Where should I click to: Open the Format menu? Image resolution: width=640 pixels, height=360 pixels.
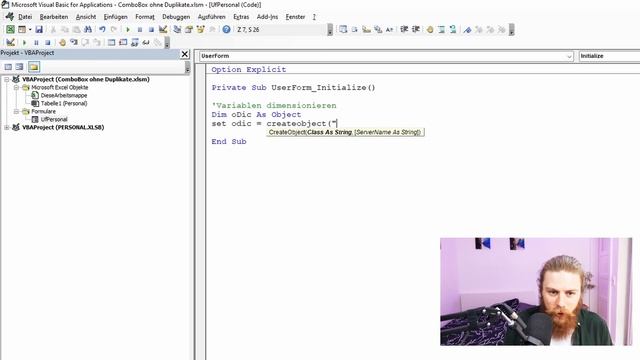(x=145, y=17)
